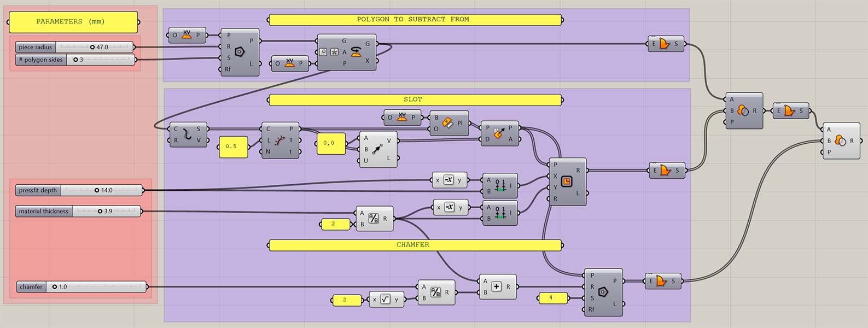Click the Rotate component in the top group

click(347, 52)
